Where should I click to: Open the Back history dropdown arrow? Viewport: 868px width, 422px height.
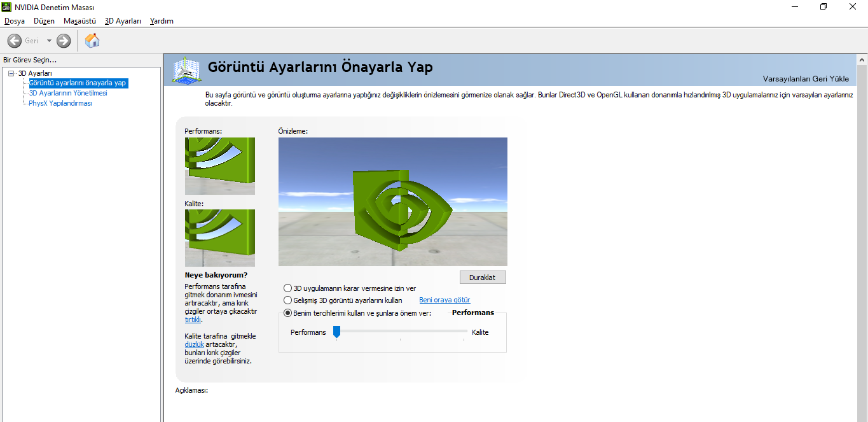[49, 41]
